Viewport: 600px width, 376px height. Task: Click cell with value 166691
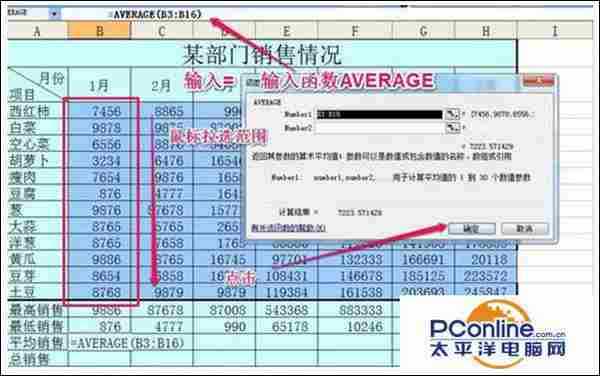point(424,260)
